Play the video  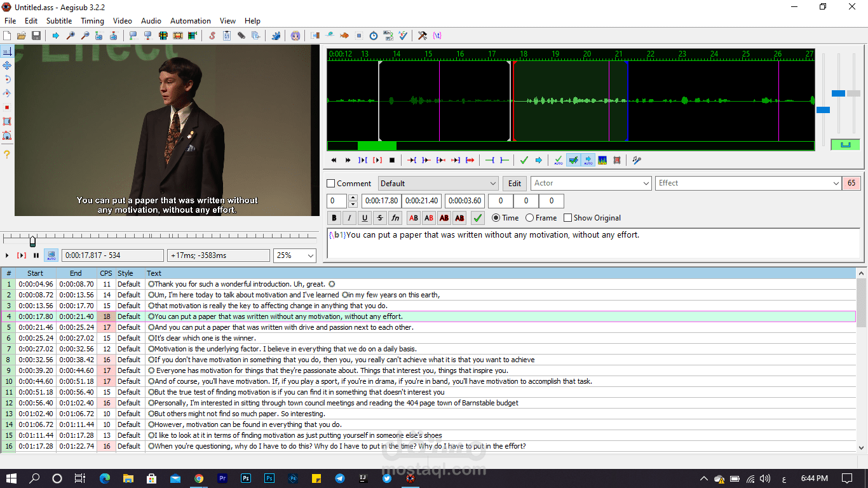pyautogui.click(x=7, y=255)
